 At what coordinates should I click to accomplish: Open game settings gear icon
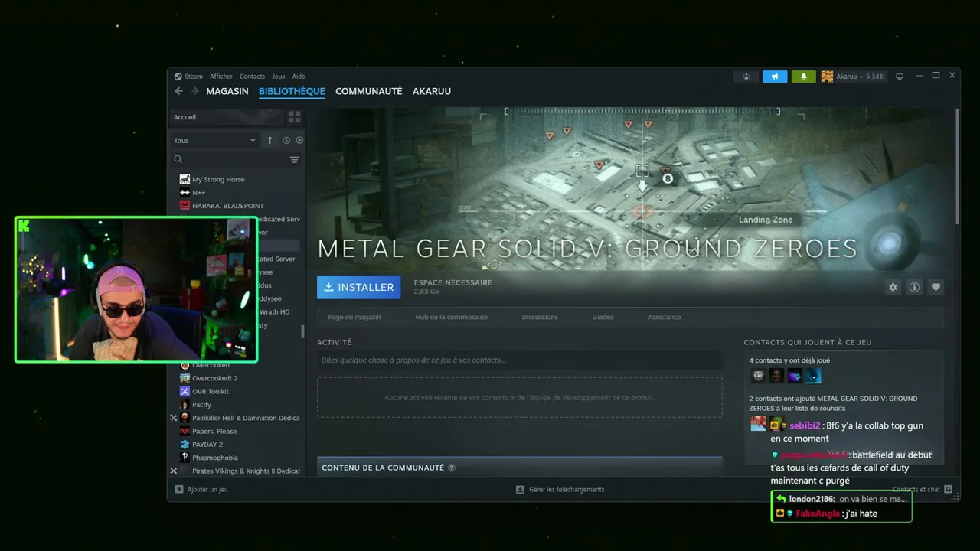893,287
